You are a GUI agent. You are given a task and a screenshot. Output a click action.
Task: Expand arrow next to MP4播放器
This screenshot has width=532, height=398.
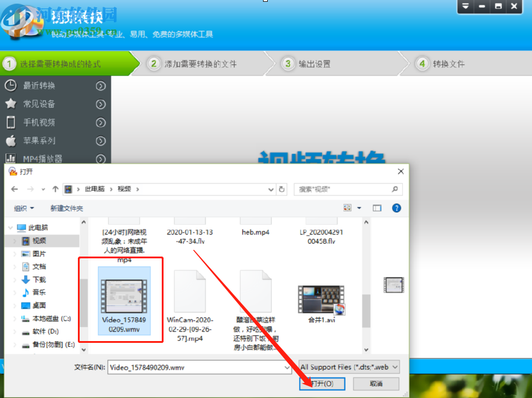[101, 159]
